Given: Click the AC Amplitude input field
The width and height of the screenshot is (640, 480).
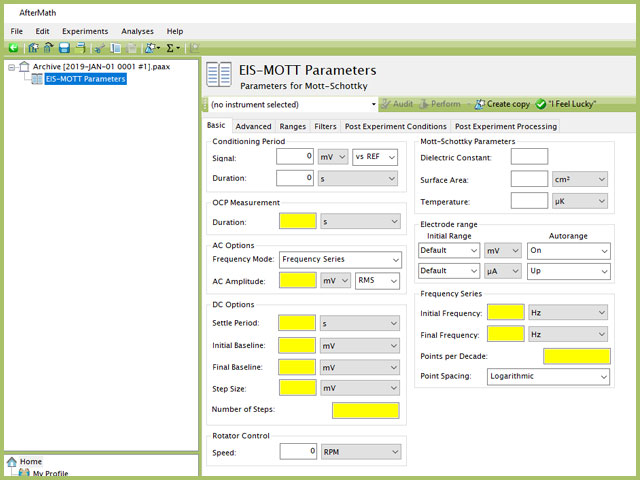Looking at the screenshot, I should tap(298, 281).
